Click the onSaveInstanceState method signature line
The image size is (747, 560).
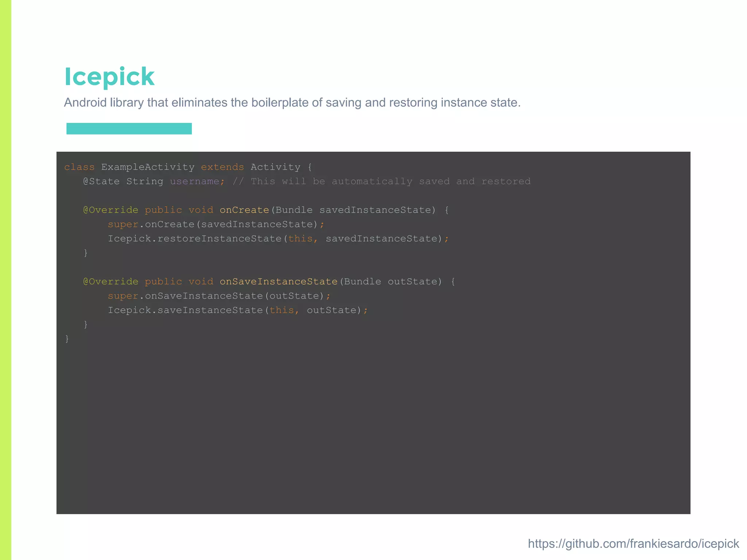pos(269,281)
